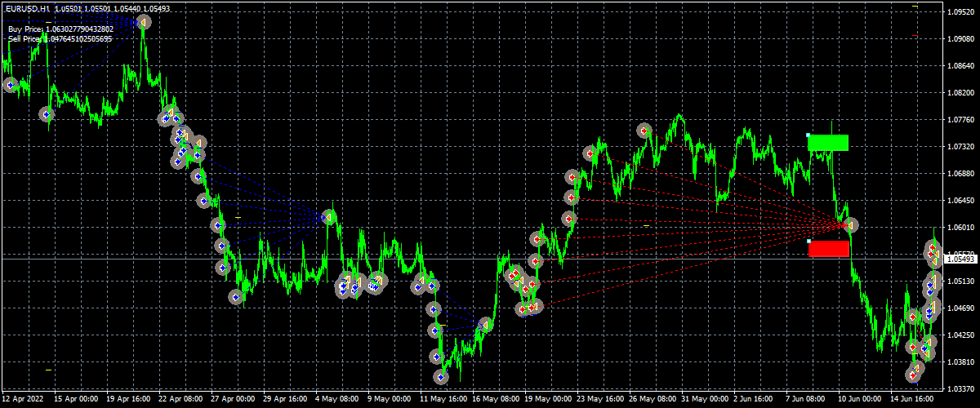Viewport: 980px width, 408px height.
Task: Click the 1.06450 price scale label
Action: pos(960,201)
